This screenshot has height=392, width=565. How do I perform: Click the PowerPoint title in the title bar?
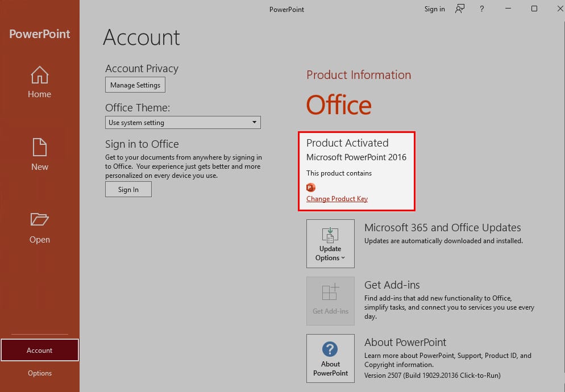click(x=287, y=9)
